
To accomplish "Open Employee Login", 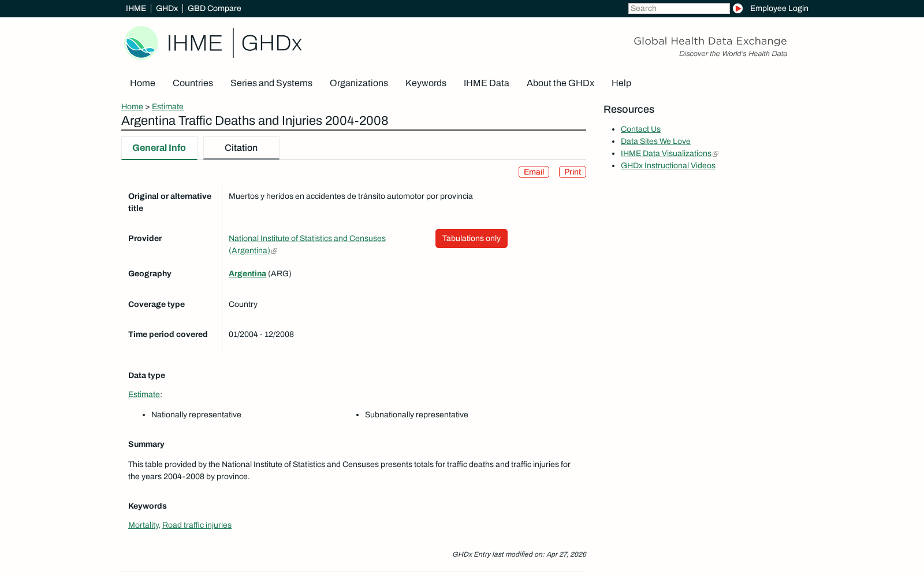I will click(x=779, y=8).
